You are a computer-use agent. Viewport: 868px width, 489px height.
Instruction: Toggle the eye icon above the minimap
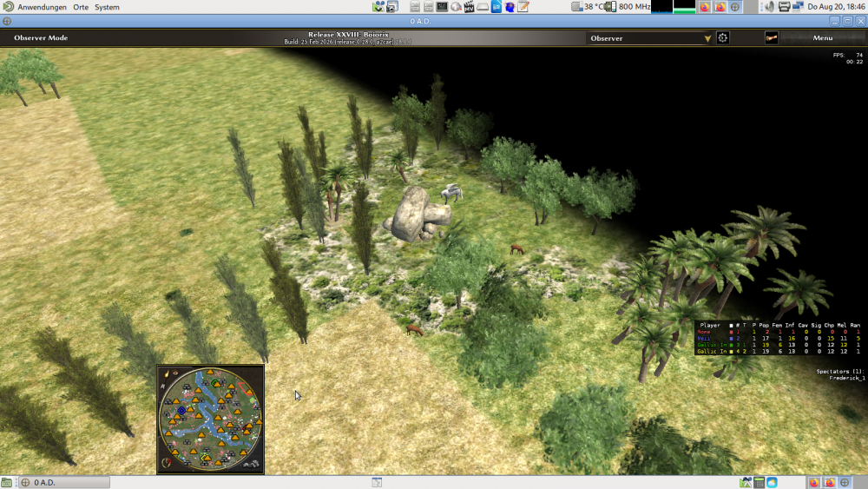pos(175,373)
